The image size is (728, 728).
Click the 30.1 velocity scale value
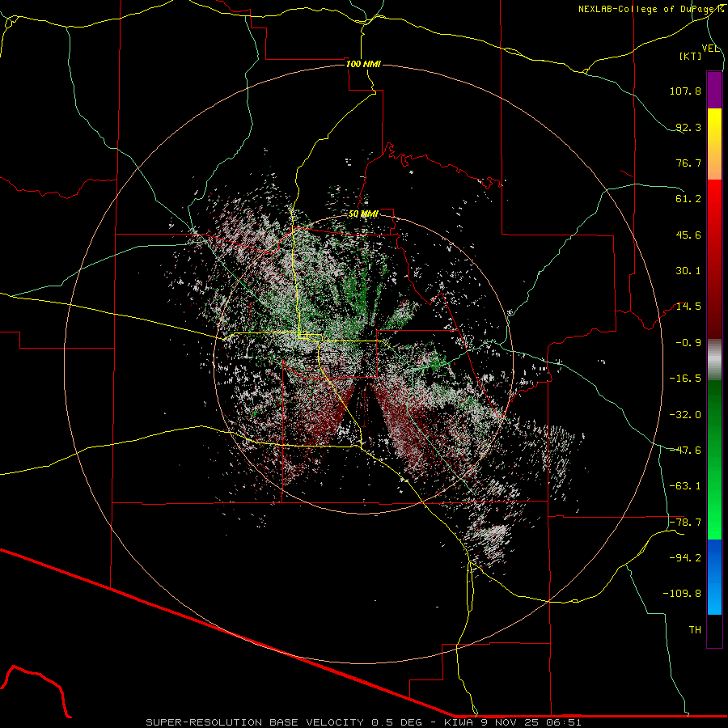click(688, 271)
